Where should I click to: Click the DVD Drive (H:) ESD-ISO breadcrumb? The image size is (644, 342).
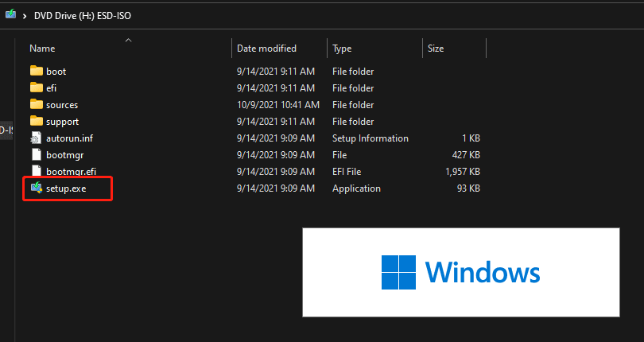83,16
